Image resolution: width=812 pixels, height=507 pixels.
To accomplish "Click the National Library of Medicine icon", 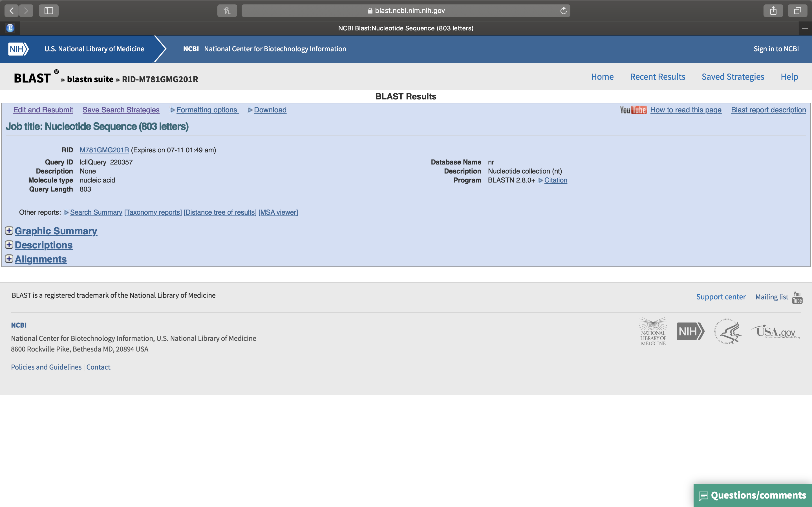I will click(653, 331).
